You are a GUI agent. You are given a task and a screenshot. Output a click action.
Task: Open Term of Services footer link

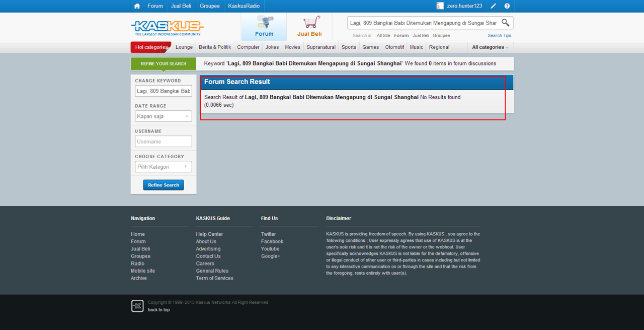[x=215, y=278]
